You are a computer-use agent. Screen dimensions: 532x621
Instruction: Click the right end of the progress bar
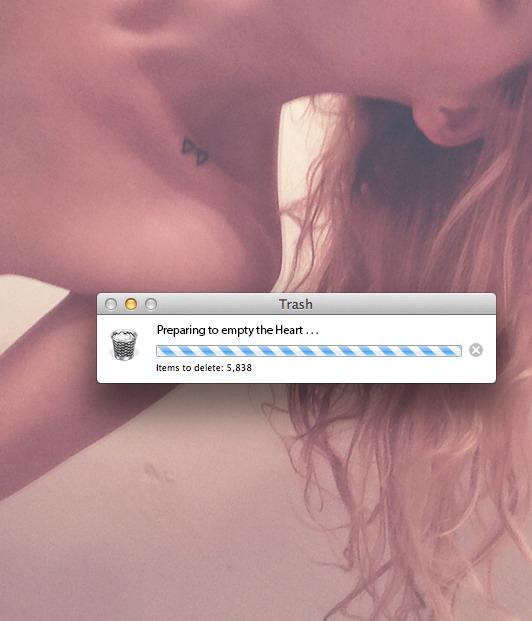click(x=458, y=351)
